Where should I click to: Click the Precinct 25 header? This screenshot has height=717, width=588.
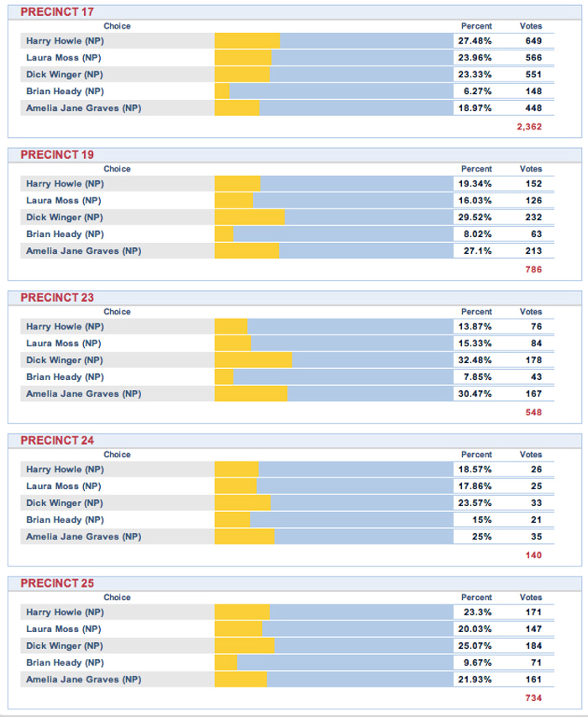[57, 583]
